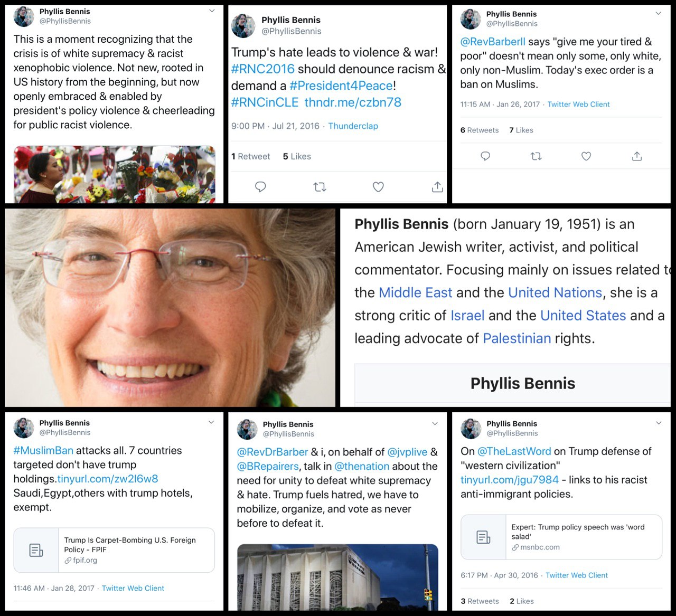Follow the United Nations link
Viewport: 676px width, 616px height.
pyautogui.click(x=555, y=293)
